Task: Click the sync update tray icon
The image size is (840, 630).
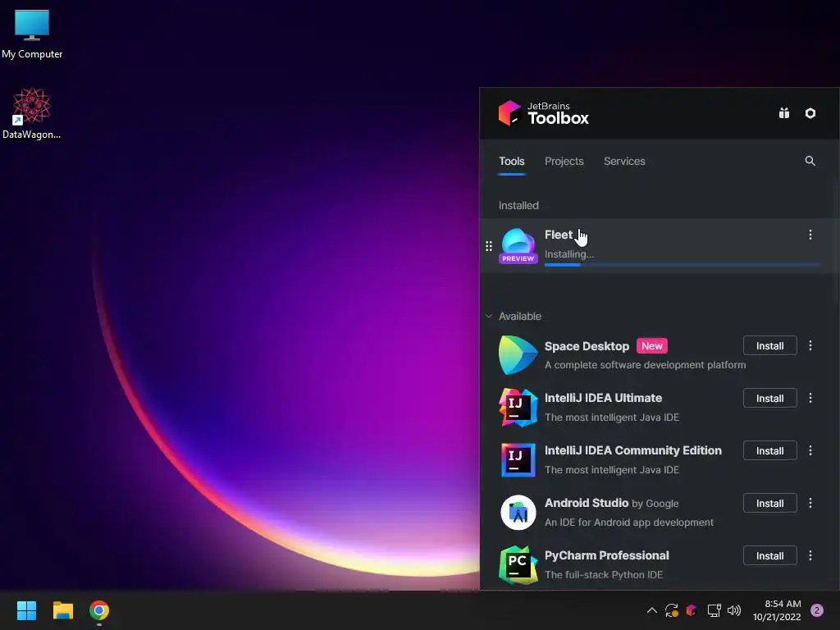Action: click(x=672, y=610)
